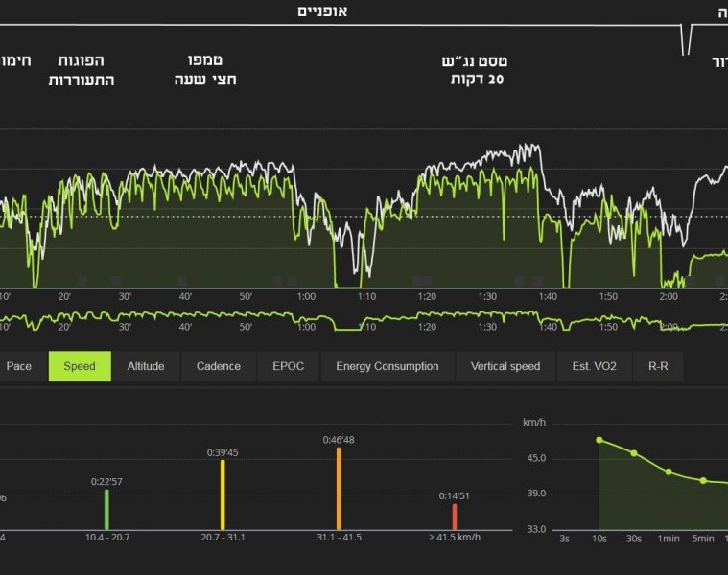Viewport: 728px width, 575px height.
Task: Display the Energy Consumption graph
Action: click(x=387, y=366)
